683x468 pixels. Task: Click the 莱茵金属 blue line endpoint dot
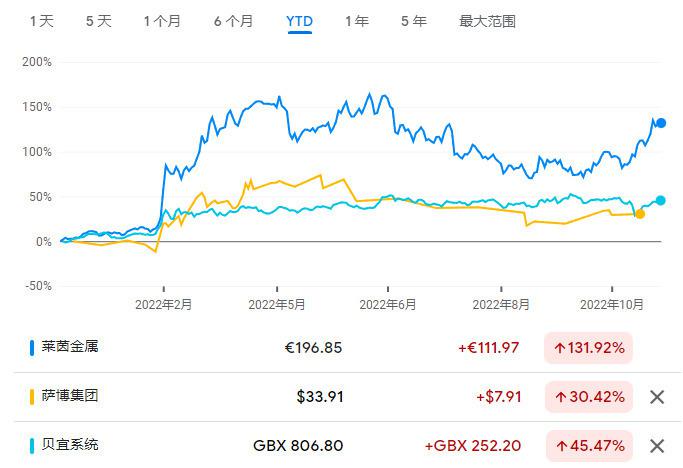(x=661, y=123)
